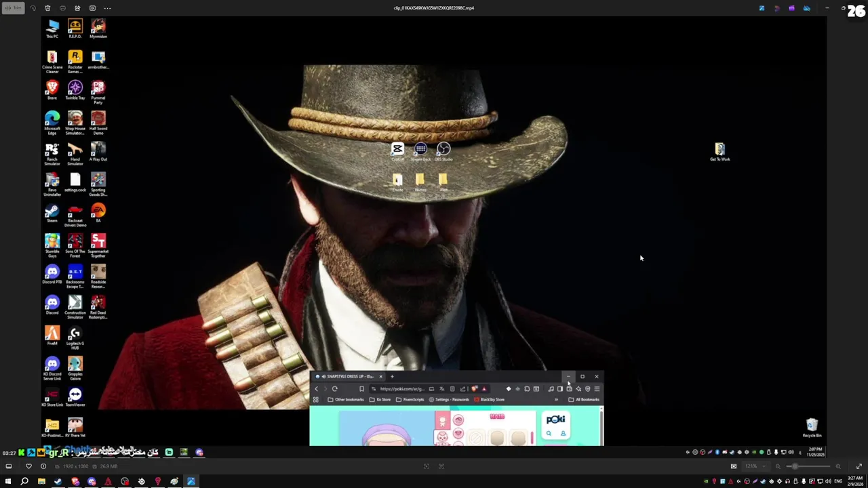Open the CapCut desktop icon
The width and height of the screenshot is (868, 488).
[x=397, y=152]
